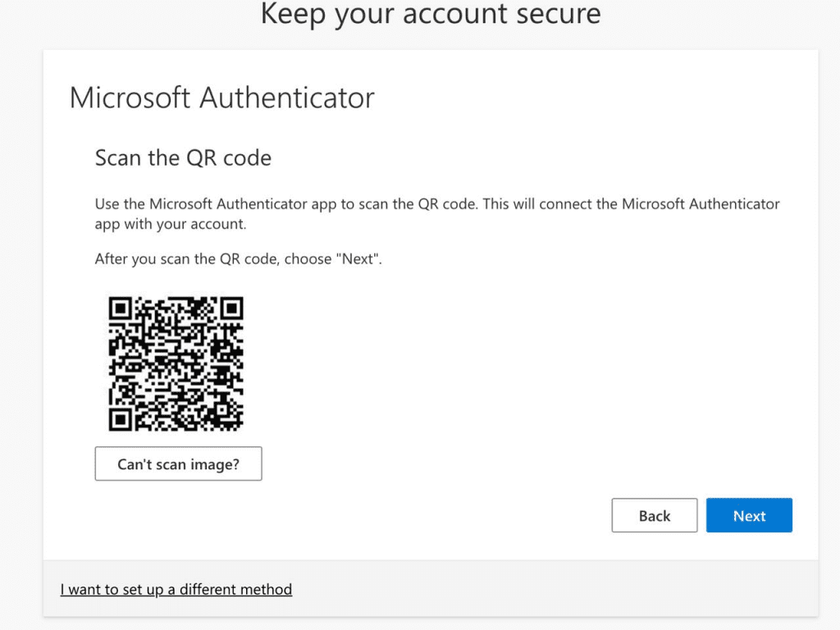Click the QR code's top-left finder square

[x=121, y=308]
